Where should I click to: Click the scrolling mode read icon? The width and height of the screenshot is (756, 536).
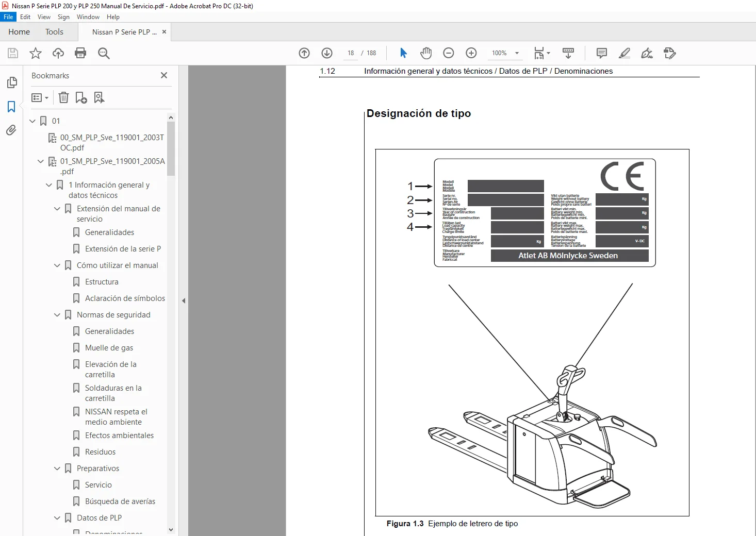click(568, 53)
